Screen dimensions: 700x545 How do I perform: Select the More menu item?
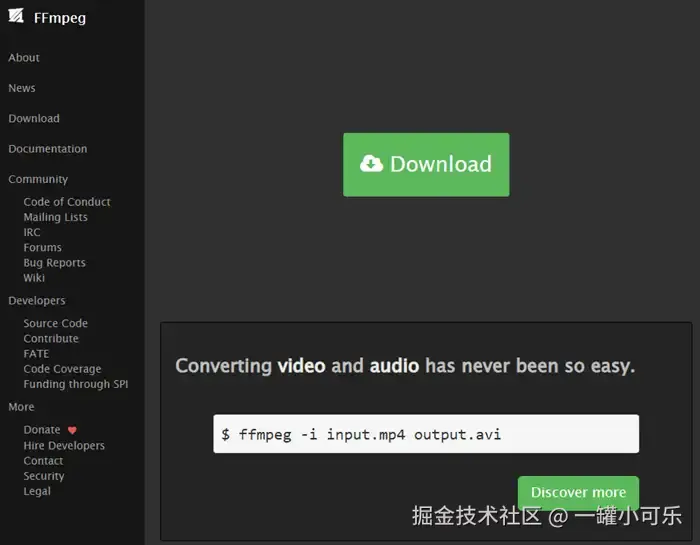tap(21, 407)
